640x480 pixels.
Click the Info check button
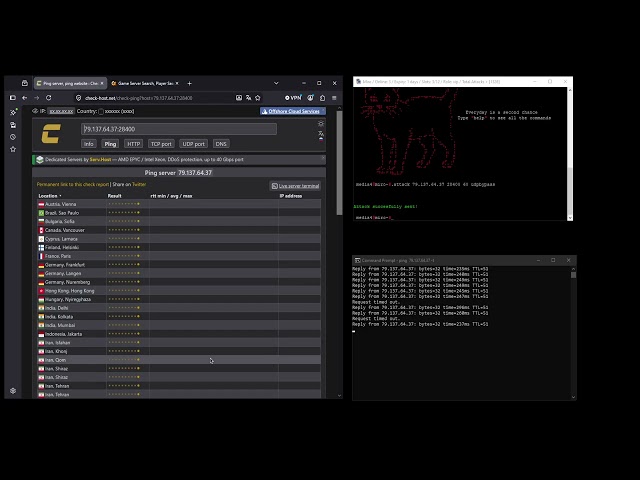(x=89, y=144)
